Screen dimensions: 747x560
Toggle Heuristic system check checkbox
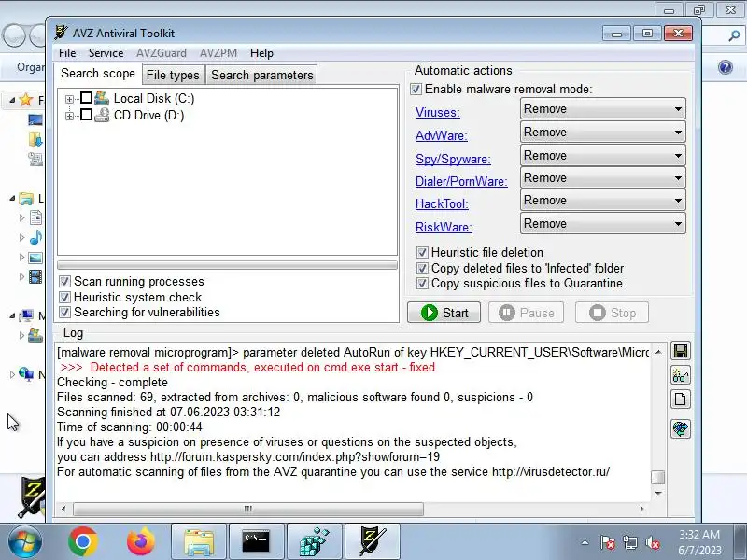[64, 297]
